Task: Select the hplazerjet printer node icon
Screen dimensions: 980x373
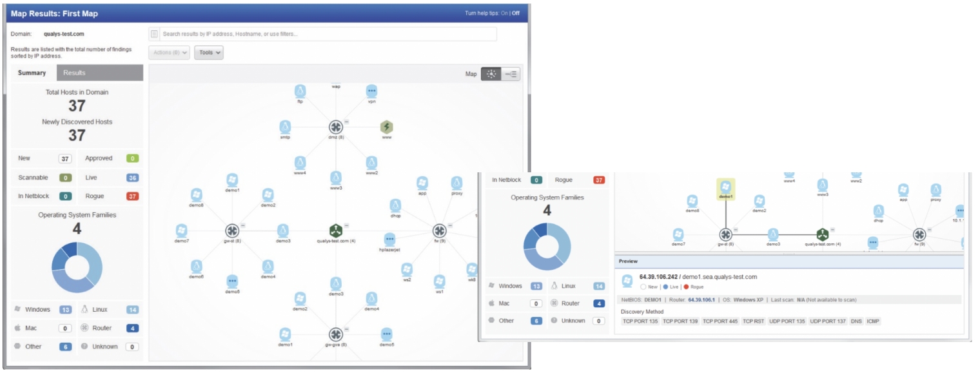Action: pos(389,239)
